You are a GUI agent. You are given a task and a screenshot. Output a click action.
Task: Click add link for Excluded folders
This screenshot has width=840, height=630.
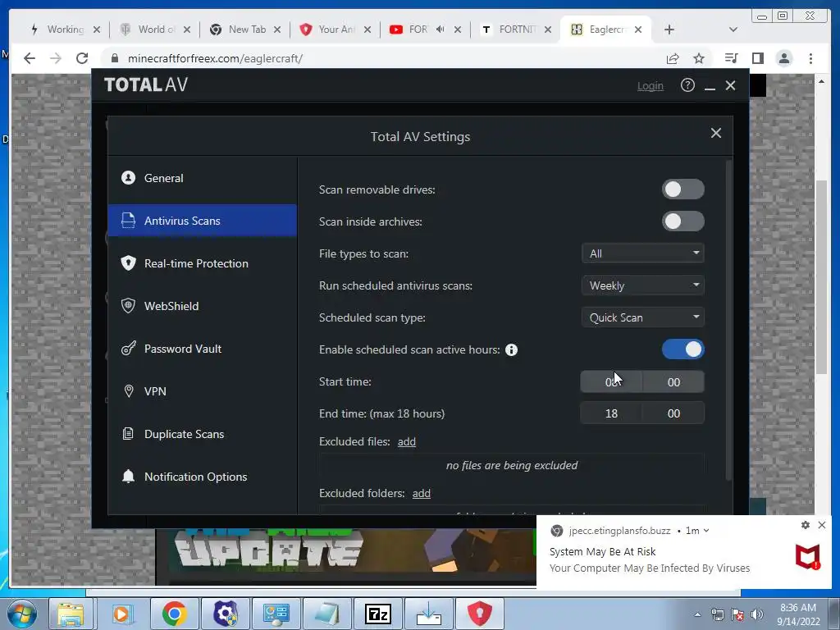[x=421, y=493]
